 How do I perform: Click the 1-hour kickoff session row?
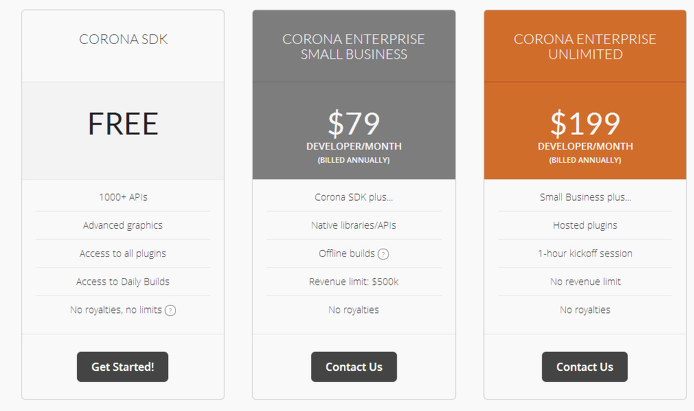click(x=585, y=254)
